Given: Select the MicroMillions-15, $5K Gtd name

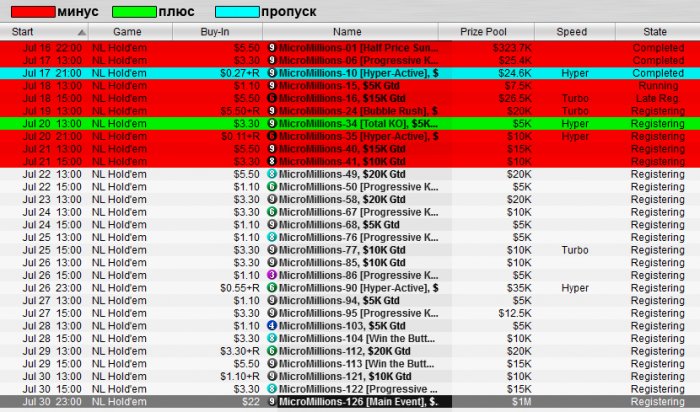Looking at the screenshot, I should point(339,86).
